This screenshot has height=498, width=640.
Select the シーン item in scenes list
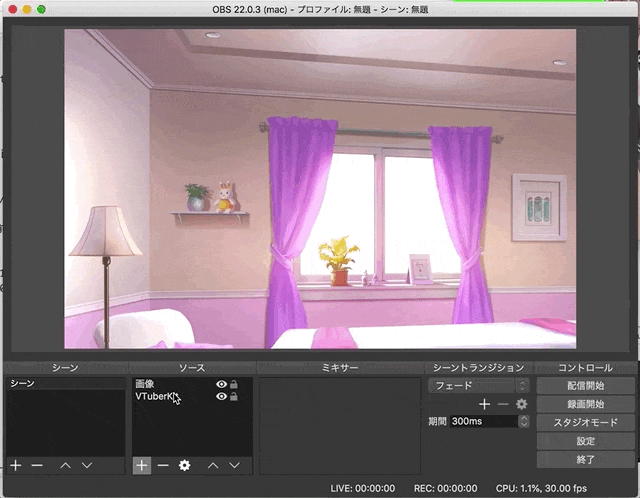(66, 383)
